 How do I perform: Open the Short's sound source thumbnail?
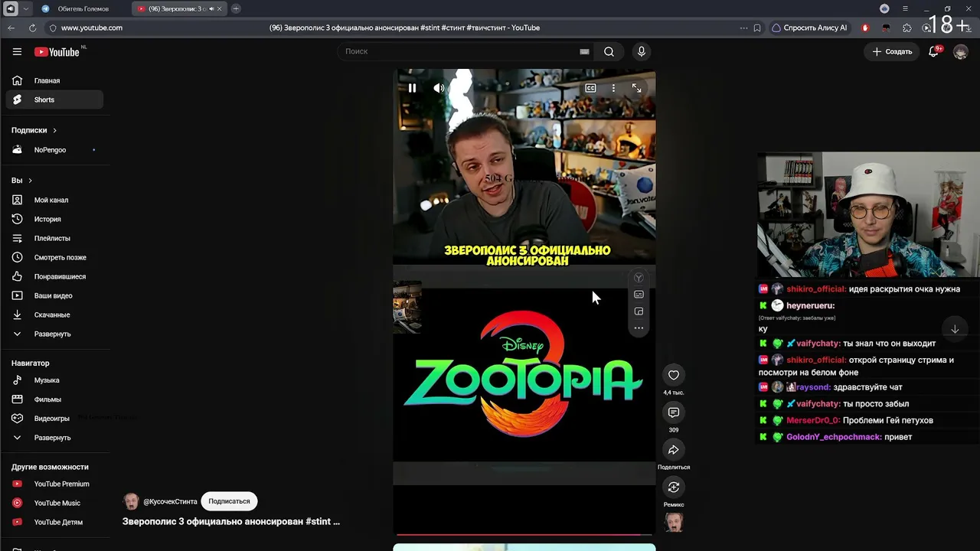click(674, 522)
